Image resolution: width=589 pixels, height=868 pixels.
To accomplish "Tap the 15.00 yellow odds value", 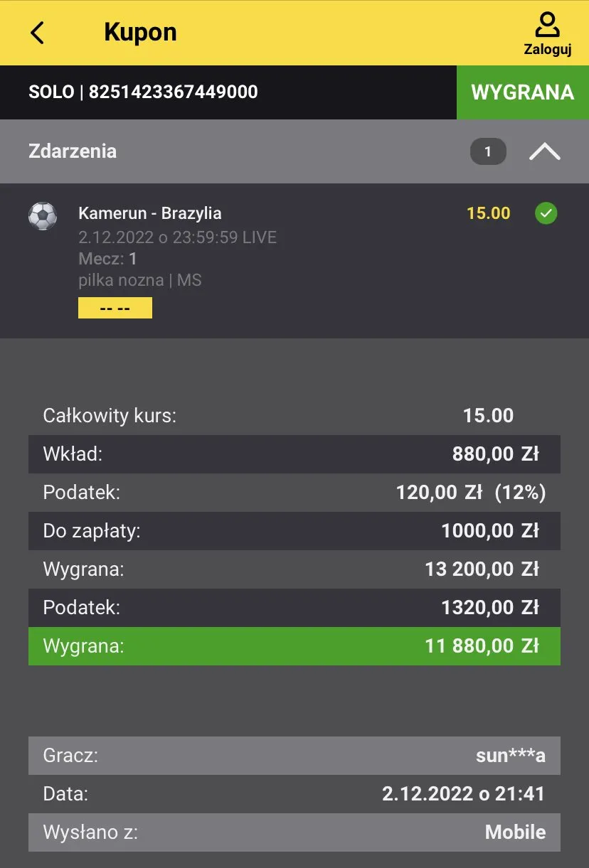I will click(x=488, y=213).
